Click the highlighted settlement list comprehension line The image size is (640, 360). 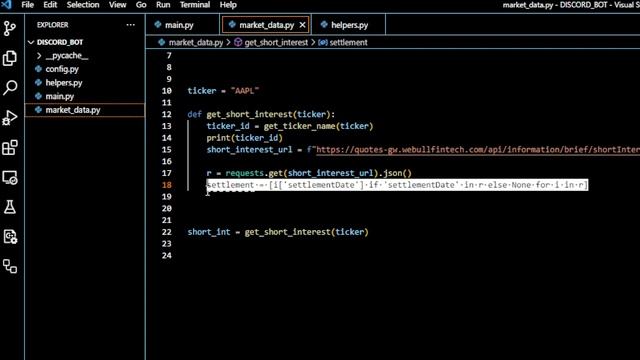397,185
